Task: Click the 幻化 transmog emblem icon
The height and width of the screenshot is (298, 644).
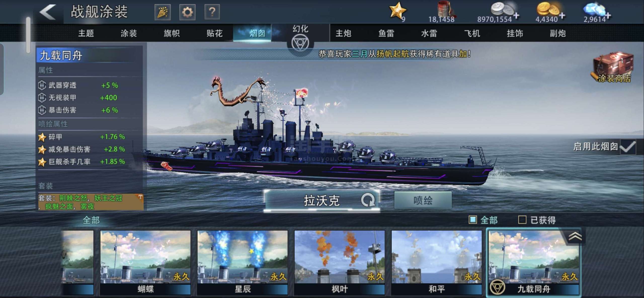Action: coord(300,43)
